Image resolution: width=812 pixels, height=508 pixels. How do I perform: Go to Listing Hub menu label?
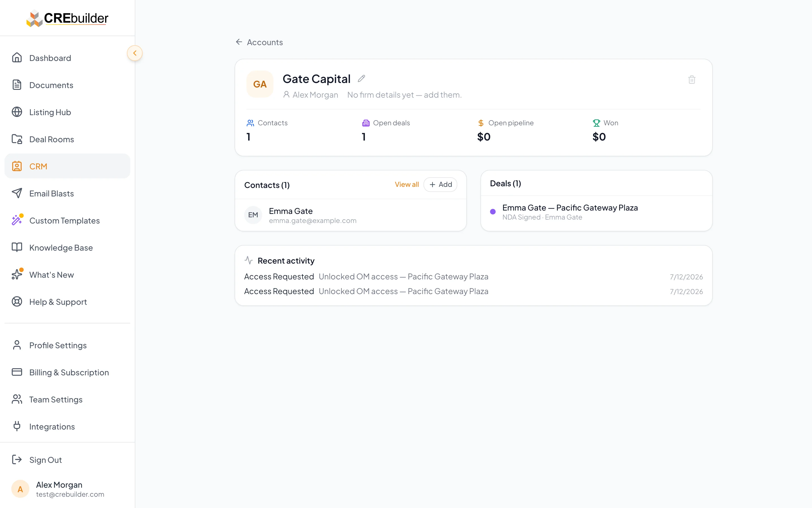click(x=50, y=112)
